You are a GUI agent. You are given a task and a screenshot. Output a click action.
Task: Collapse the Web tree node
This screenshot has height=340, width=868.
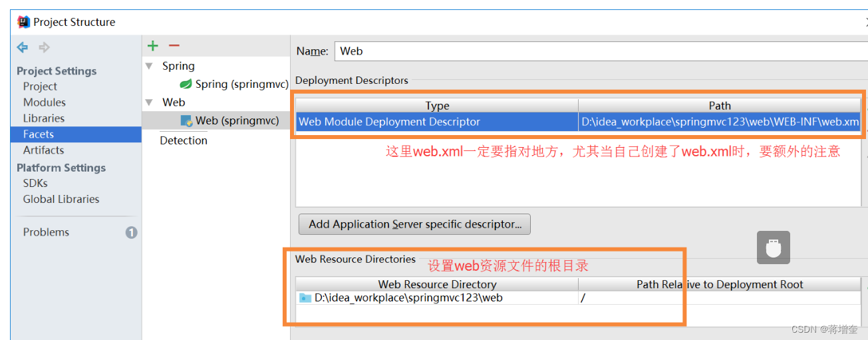[149, 102]
